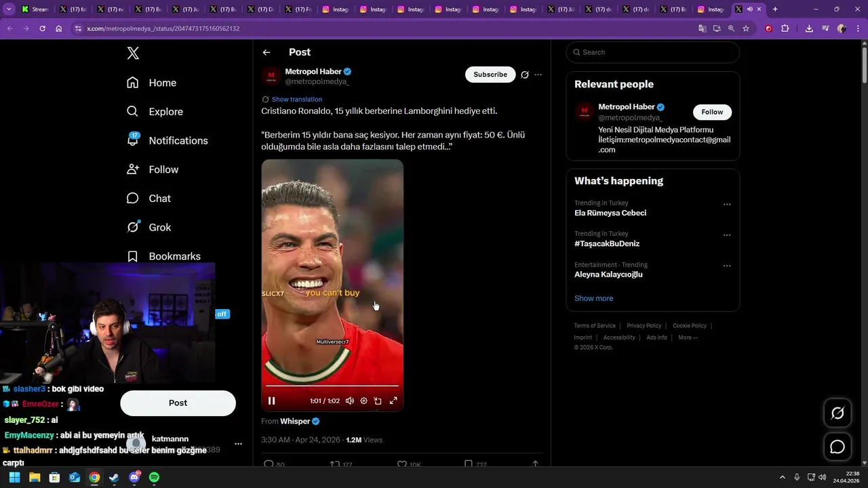Mute the video with speaker icon

point(350,401)
